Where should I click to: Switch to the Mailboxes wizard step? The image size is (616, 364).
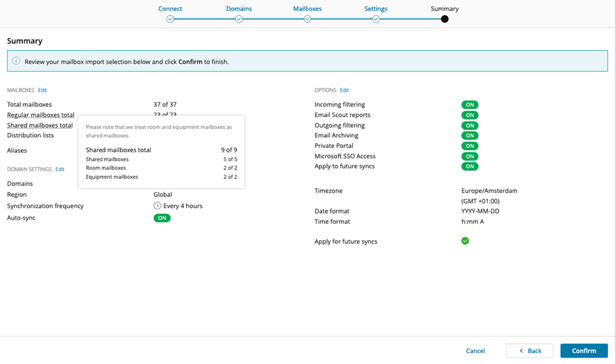[307, 9]
